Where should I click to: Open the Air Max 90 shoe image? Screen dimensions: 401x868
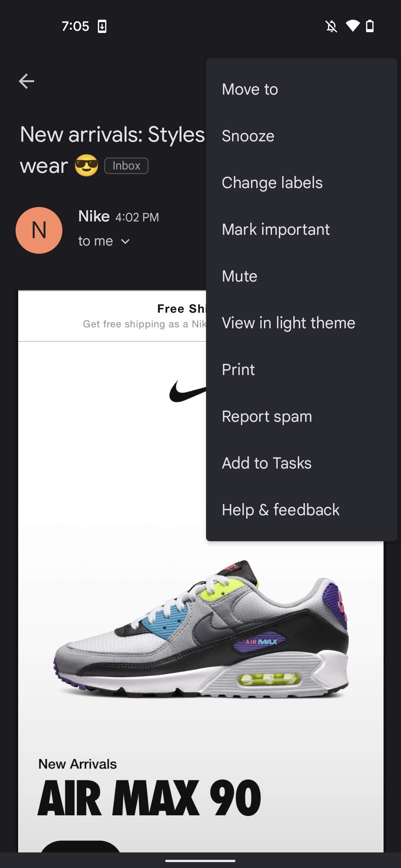[200, 629]
